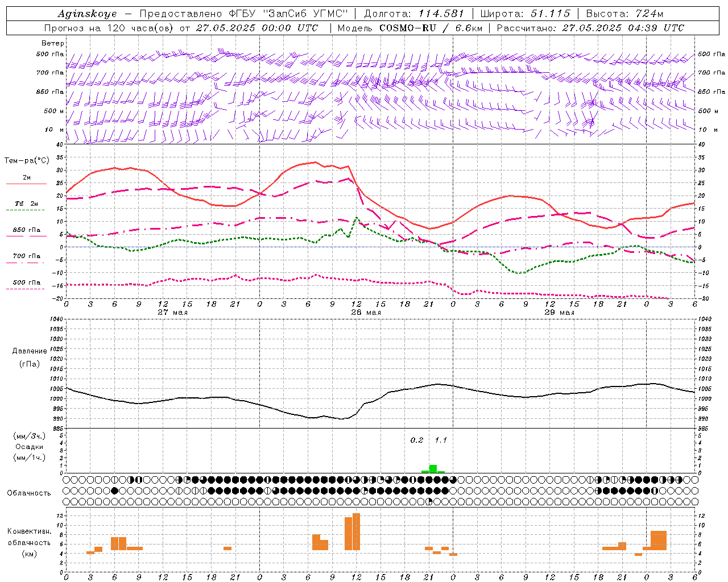Viewport: 728px width, 582px height.
Task: Click the "(мм/1ч.)" unit label
Action: [x=30, y=458]
